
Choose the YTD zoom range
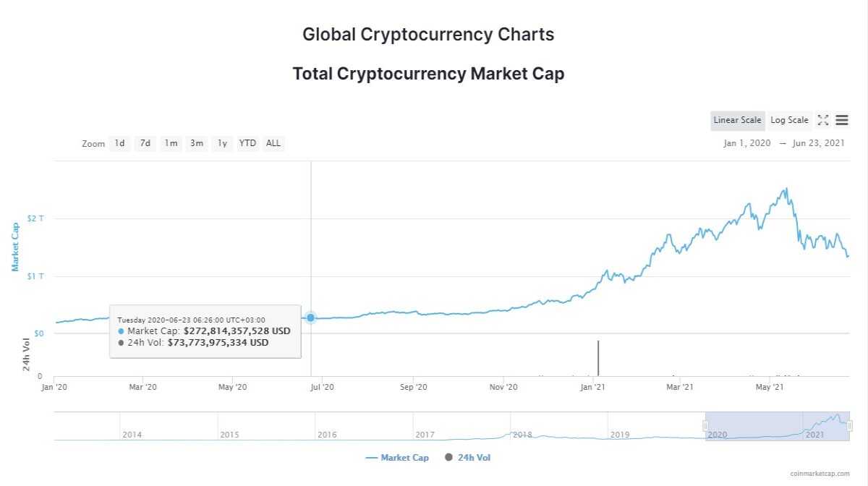(x=248, y=143)
